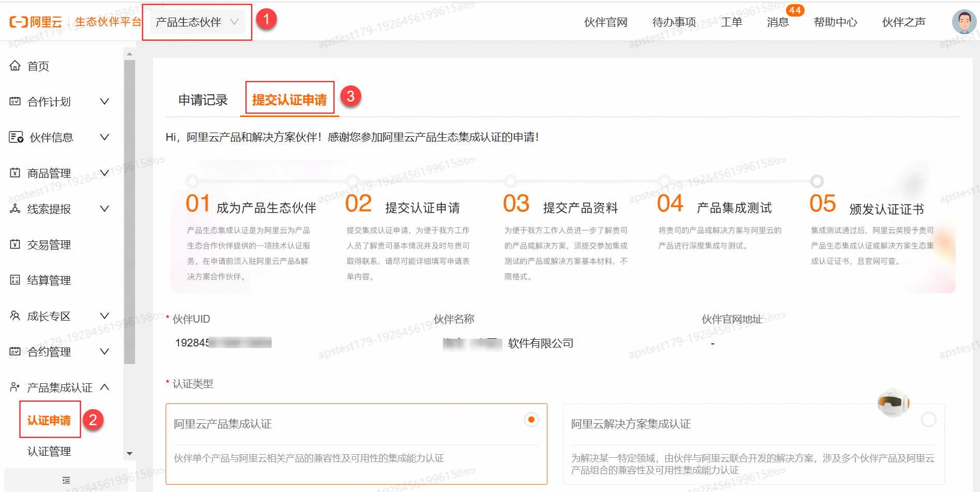Click the Alibaba Cloud logo
The image size is (980, 492).
point(36,22)
